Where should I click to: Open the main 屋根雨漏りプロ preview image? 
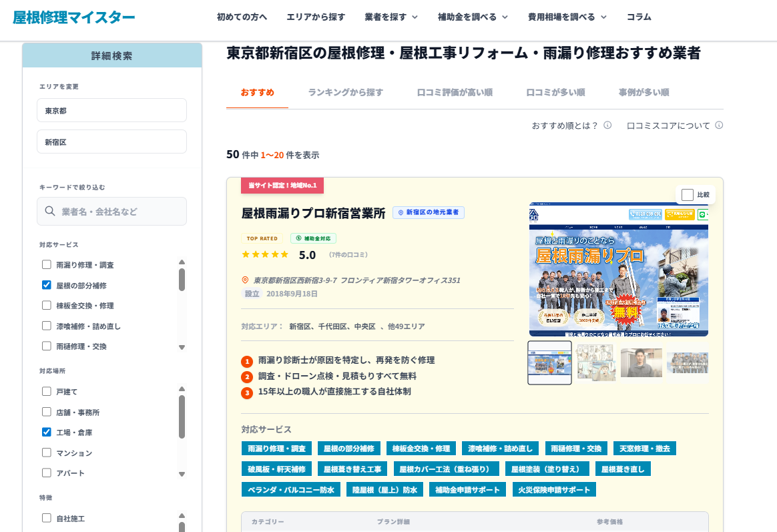point(618,270)
